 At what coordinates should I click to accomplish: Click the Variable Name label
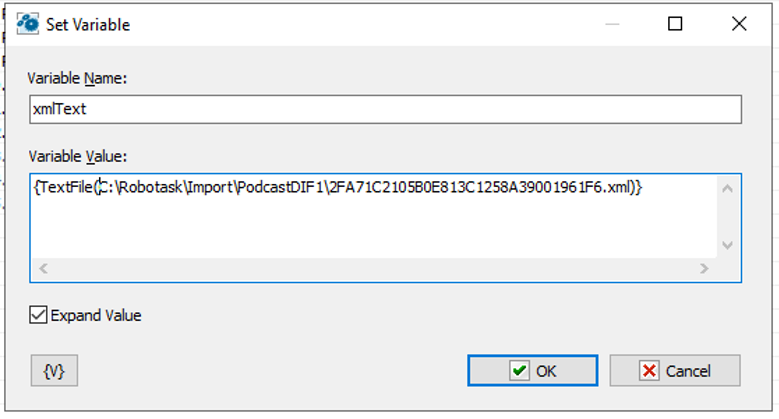coord(78,79)
